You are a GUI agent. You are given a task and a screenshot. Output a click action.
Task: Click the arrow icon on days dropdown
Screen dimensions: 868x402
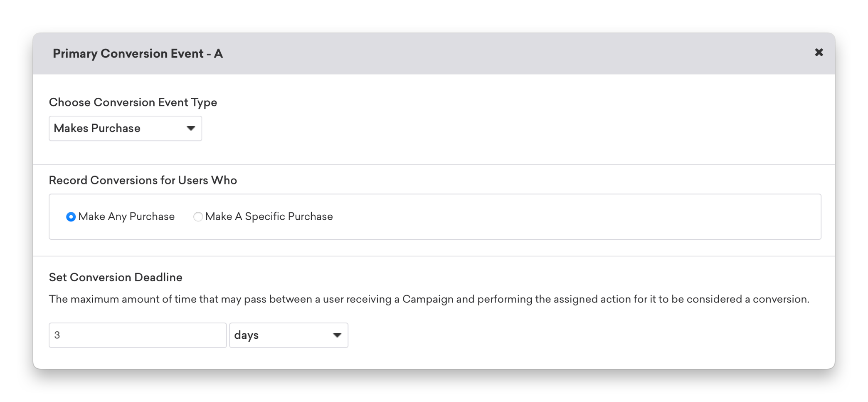[x=337, y=335]
